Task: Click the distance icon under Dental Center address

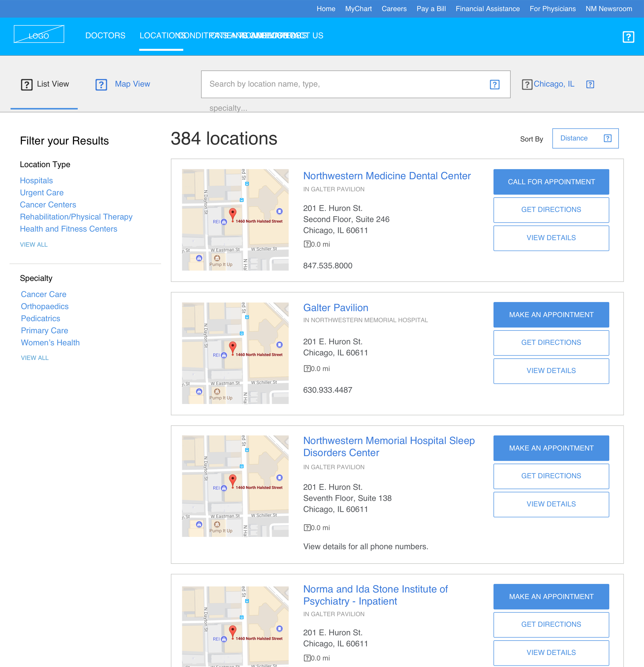Action: [x=307, y=244]
